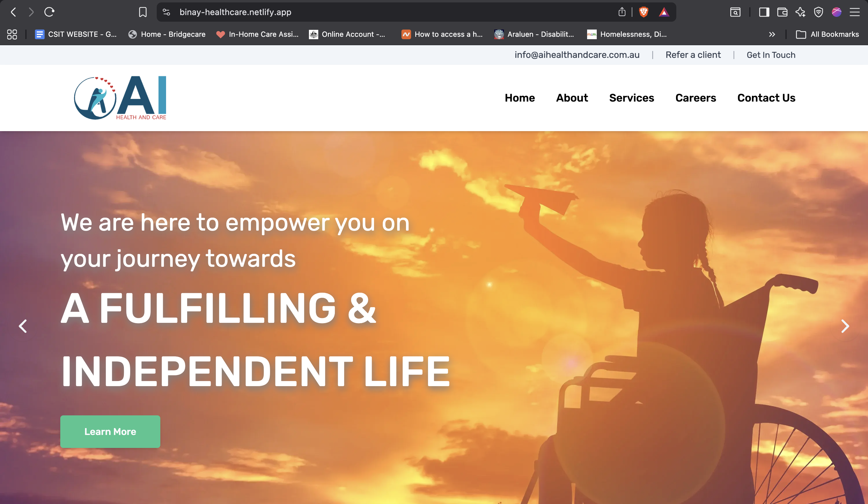
Task: Click the bookmark page icon
Action: click(143, 12)
